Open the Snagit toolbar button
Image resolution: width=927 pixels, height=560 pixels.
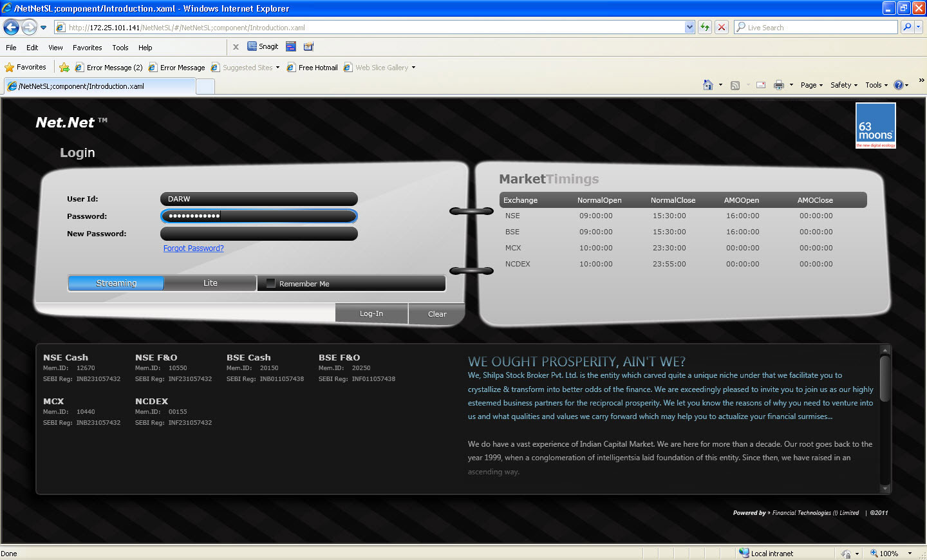point(263,46)
